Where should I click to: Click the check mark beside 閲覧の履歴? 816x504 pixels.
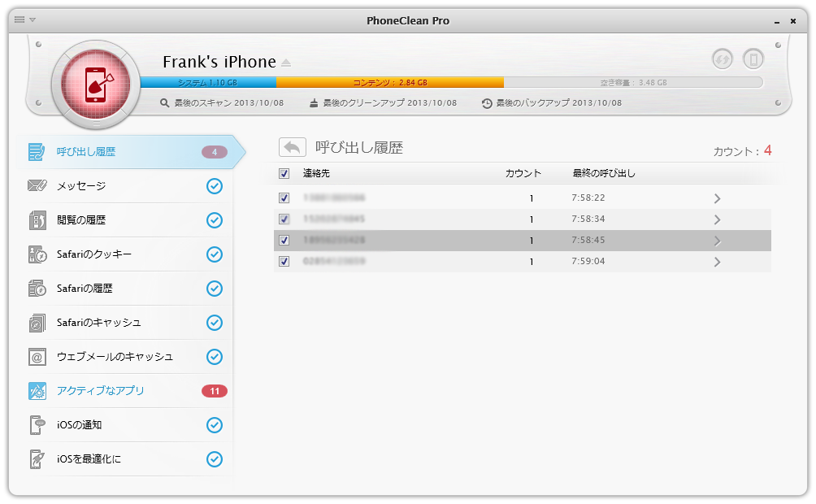click(215, 220)
